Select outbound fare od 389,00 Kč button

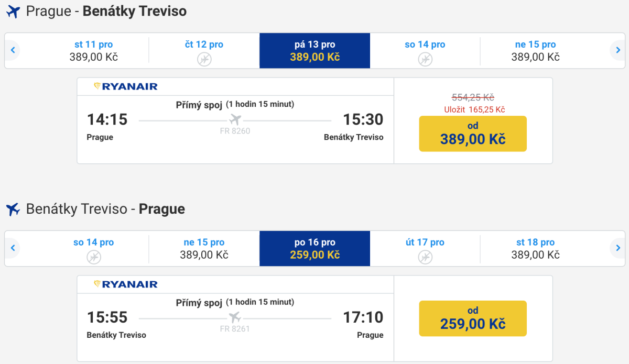pyautogui.click(x=472, y=134)
